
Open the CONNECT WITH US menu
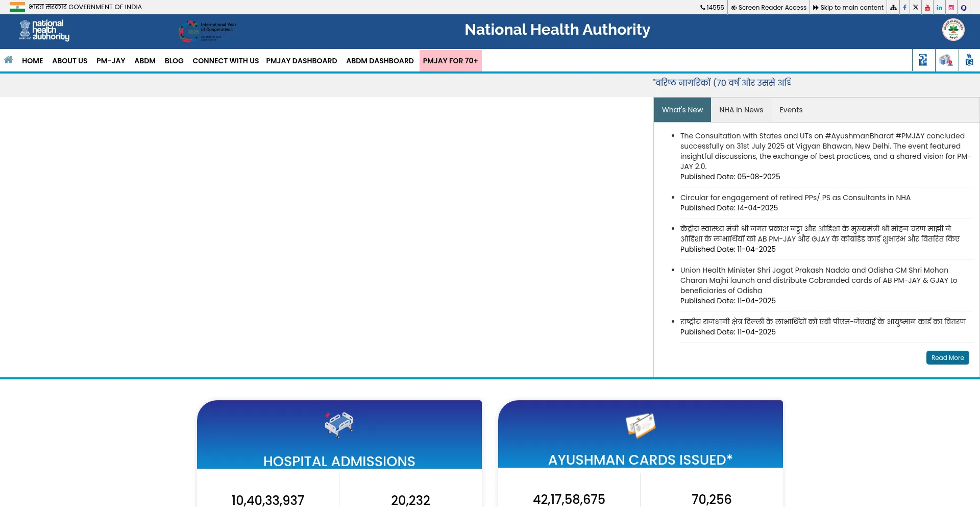(225, 61)
